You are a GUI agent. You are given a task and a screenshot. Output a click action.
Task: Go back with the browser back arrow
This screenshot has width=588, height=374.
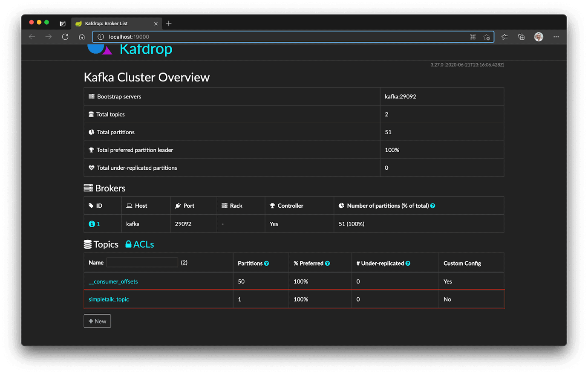point(32,37)
